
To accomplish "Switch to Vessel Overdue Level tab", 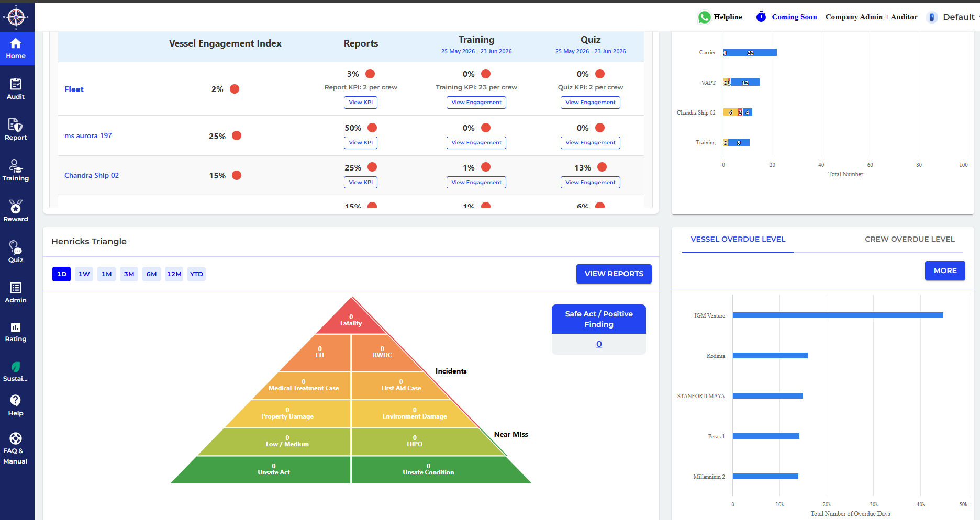I will tap(738, 239).
